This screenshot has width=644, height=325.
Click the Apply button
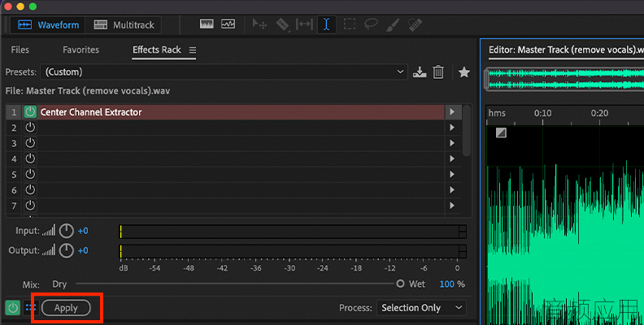66,308
